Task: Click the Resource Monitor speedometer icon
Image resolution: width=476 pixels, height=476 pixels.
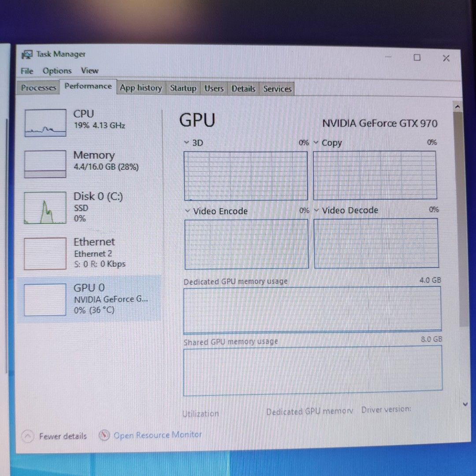Action: [x=104, y=435]
